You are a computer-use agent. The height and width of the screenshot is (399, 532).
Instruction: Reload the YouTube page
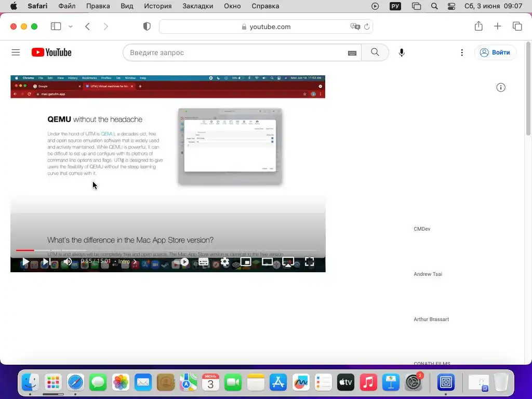(367, 26)
